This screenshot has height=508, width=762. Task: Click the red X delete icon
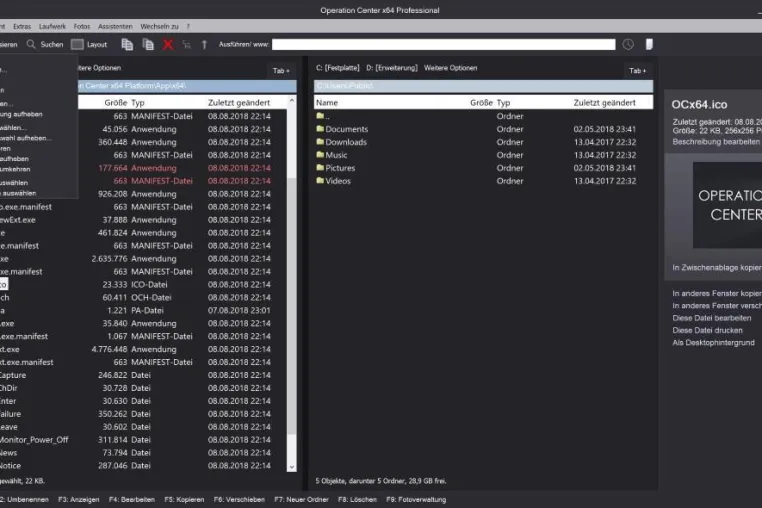[x=168, y=45]
